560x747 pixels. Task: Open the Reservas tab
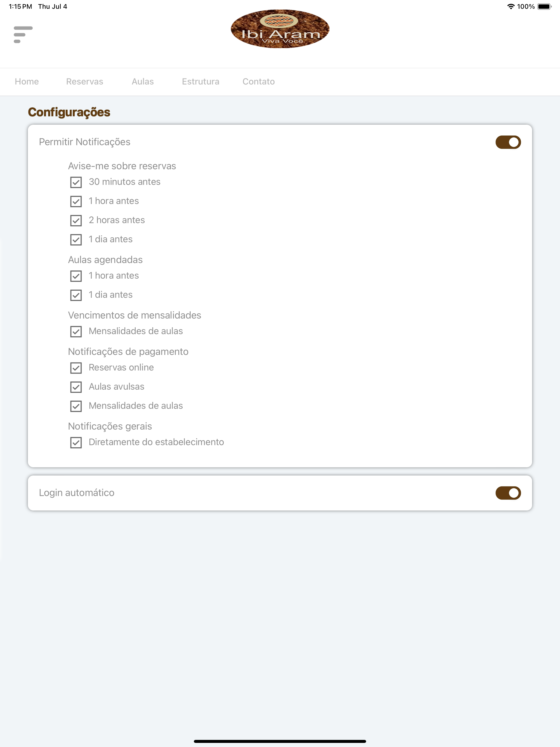click(x=85, y=82)
